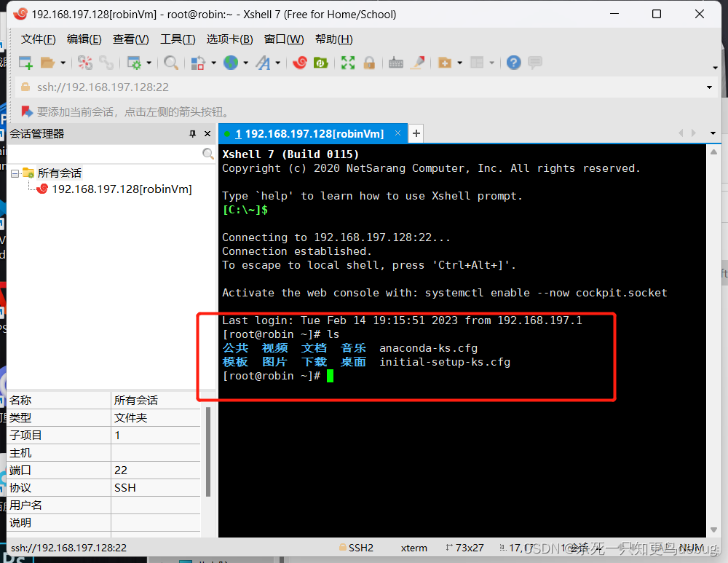
Task: Click the SSH2 status bar entry
Action: pyautogui.click(x=357, y=548)
